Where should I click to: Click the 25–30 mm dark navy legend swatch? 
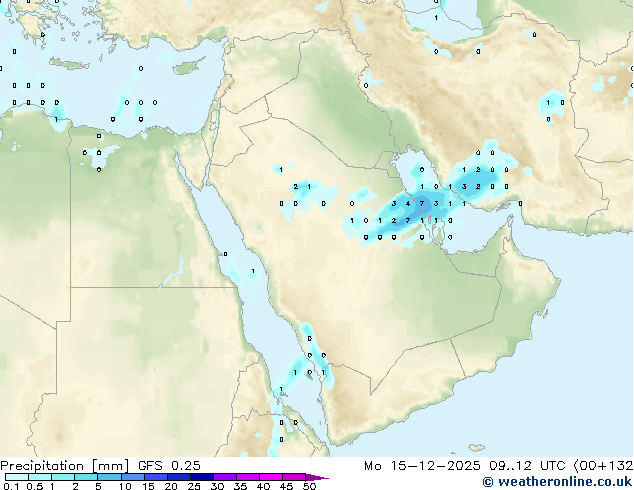pos(202,477)
